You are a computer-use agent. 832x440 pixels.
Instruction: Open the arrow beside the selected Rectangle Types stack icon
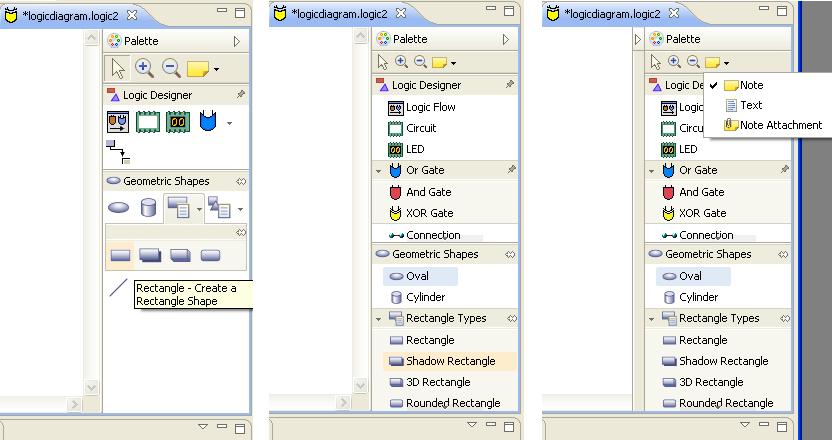click(x=199, y=209)
